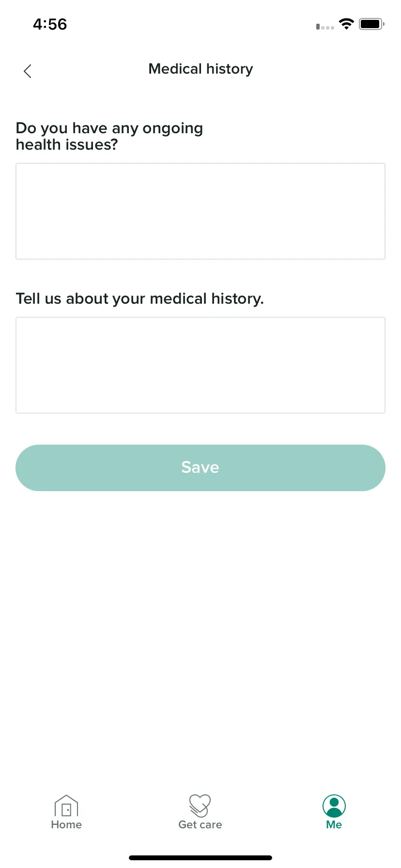401x868 pixels.
Task: Focus the medical history text box
Action: pos(200,365)
